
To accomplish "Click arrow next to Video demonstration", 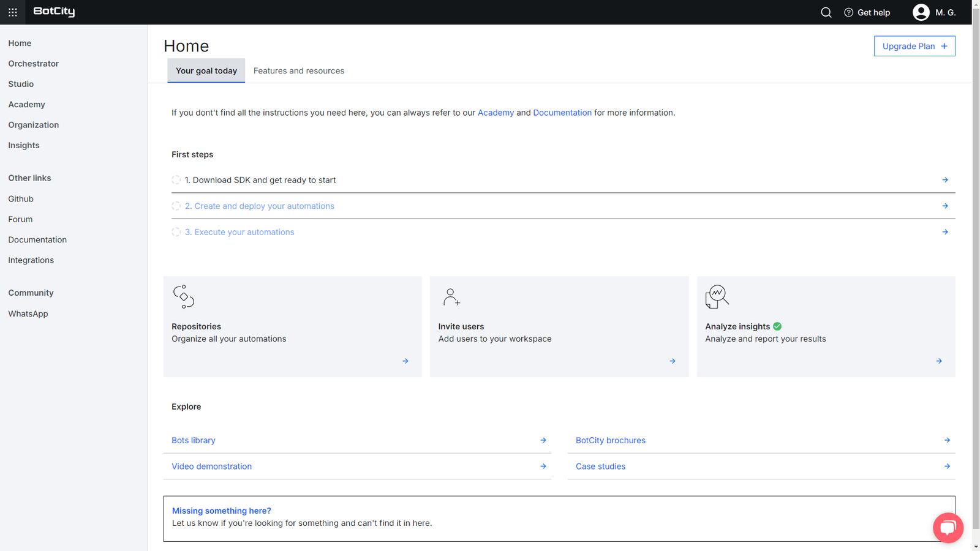I will [543, 467].
